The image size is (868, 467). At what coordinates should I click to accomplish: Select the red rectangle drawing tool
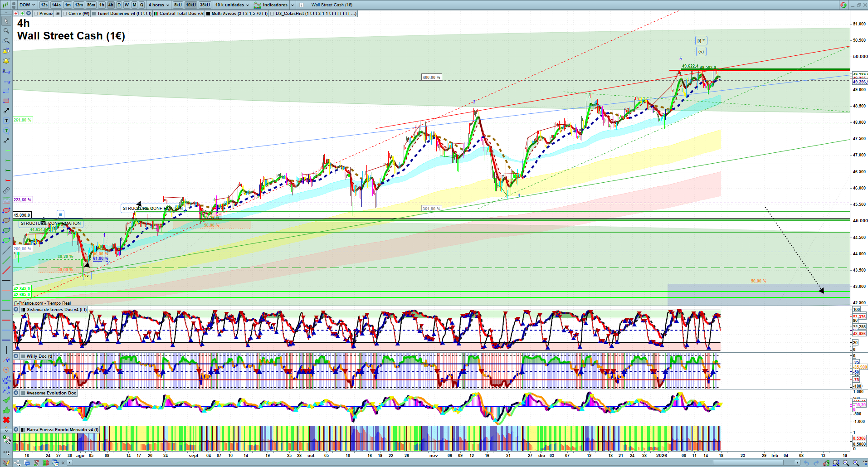pyautogui.click(x=6, y=101)
